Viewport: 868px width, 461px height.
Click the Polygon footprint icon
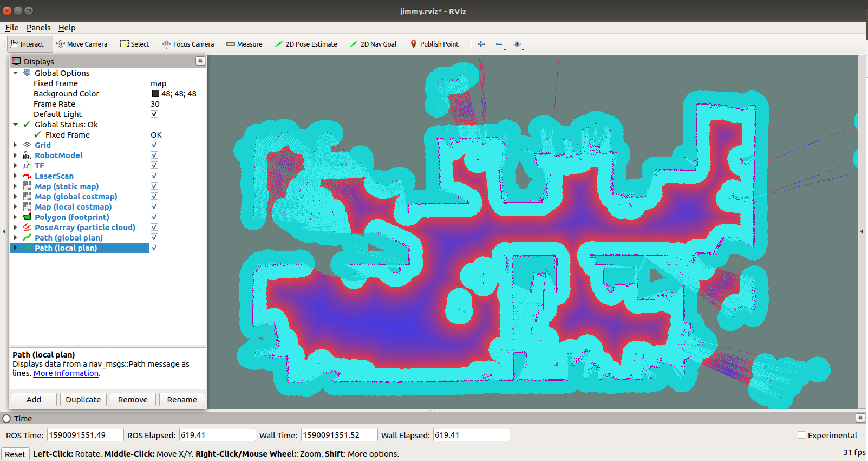(x=27, y=217)
